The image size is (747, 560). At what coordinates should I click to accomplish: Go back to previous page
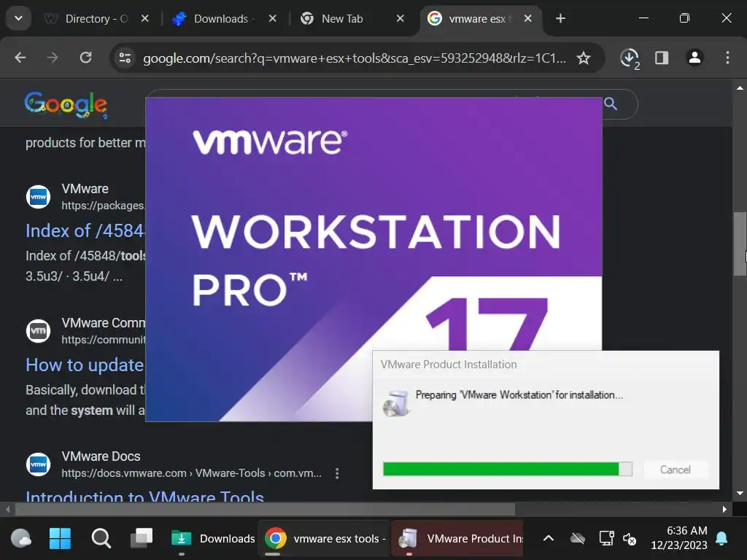(20, 58)
